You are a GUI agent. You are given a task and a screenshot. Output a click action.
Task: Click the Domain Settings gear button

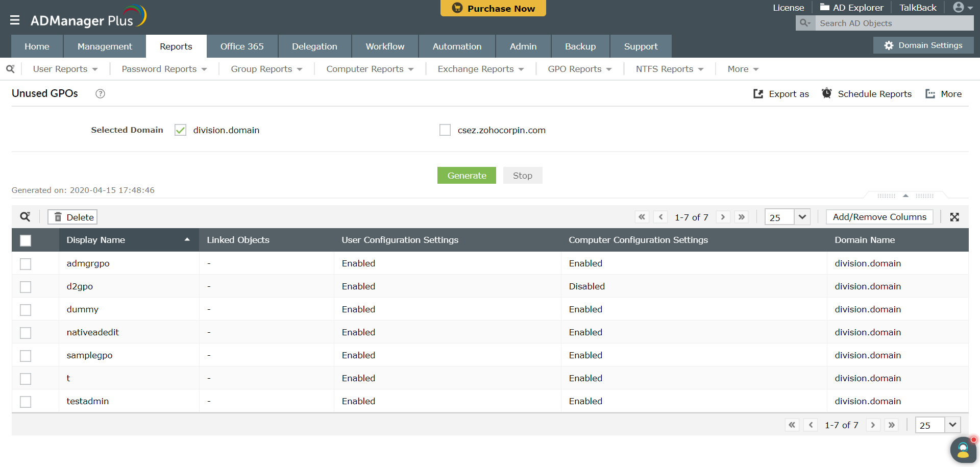(x=923, y=45)
